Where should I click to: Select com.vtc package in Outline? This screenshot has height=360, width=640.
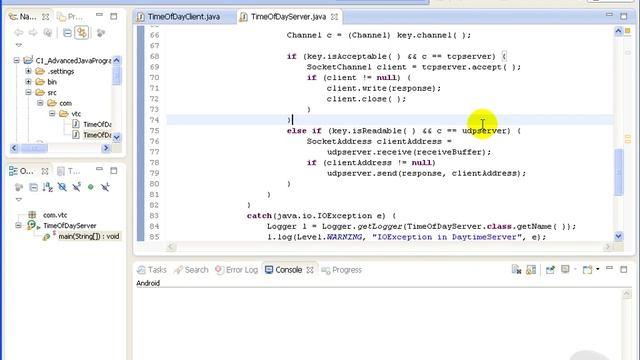point(55,215)
